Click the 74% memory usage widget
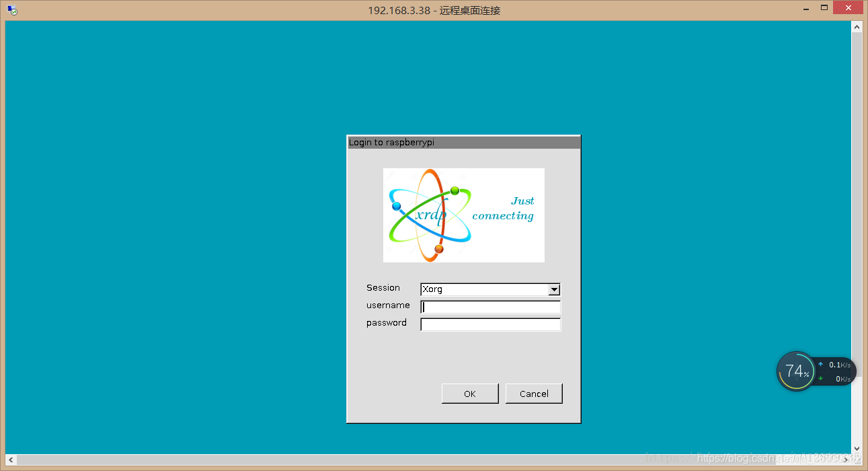The width and height of the screenshot is (868, 471). click(x=796, y=371)
